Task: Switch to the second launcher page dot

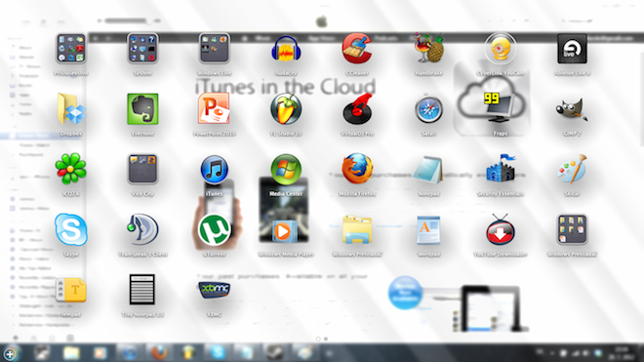Action: (326, 339)
